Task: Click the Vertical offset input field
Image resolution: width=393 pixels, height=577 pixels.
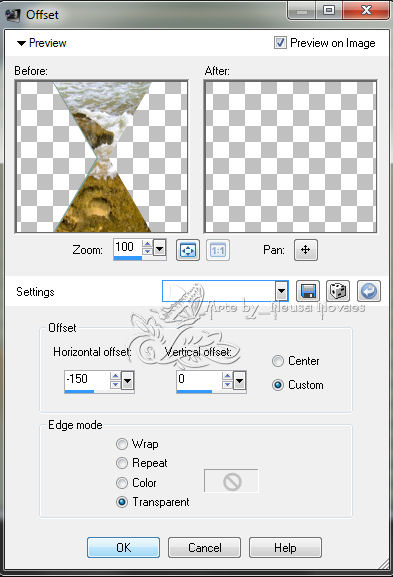Action: [199, 380]
